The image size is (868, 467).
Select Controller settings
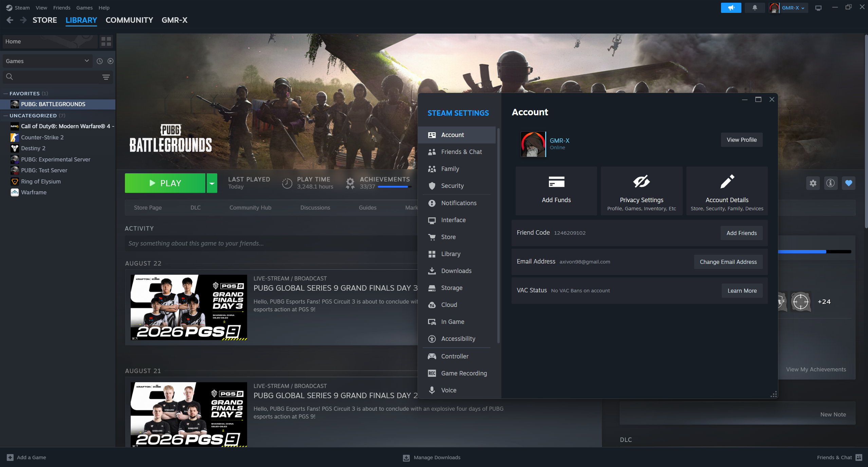click(x=457, y=356)
